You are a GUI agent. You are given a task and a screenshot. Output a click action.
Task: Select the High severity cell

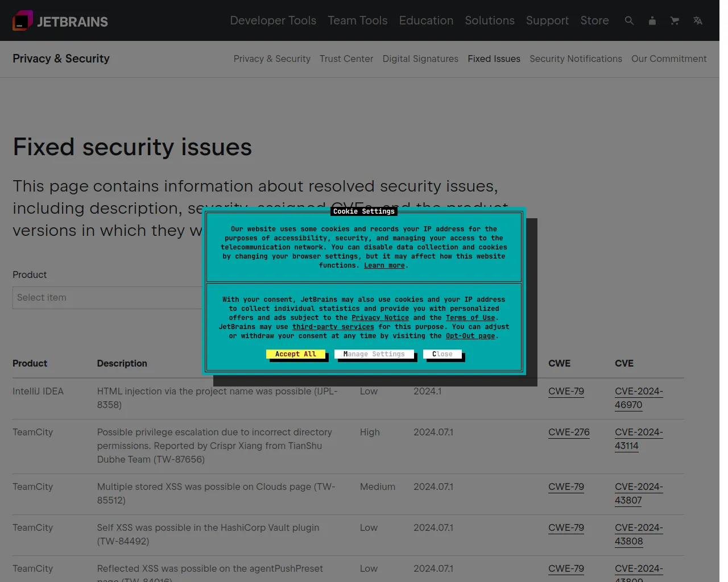coord(370,432)
